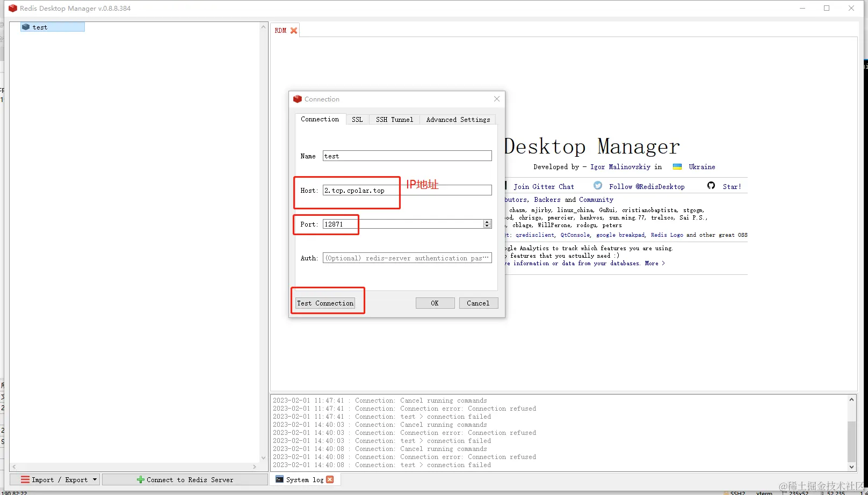Open the QtConsole link

click(575, 235)
